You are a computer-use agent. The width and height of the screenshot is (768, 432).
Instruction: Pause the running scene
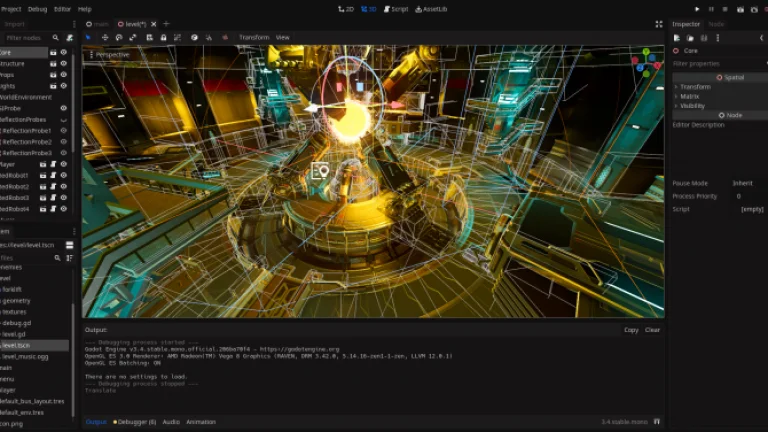(711, 9)
